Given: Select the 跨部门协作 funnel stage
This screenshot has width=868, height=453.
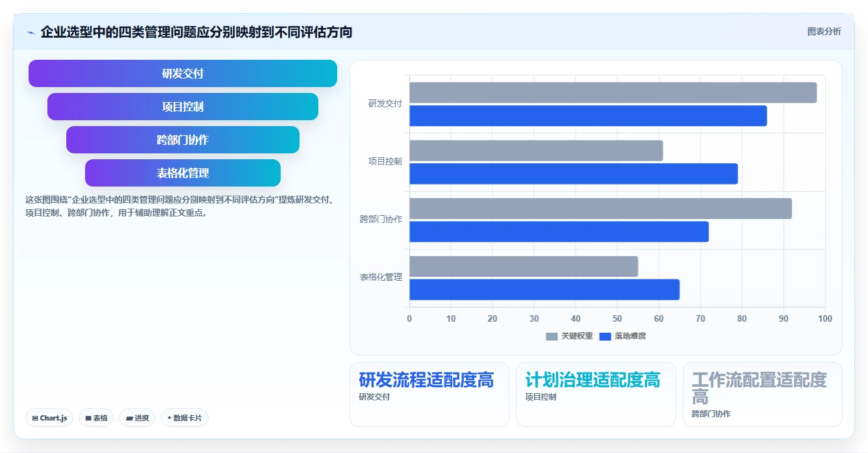Looking at the screenshot, I should click(183, 140).
